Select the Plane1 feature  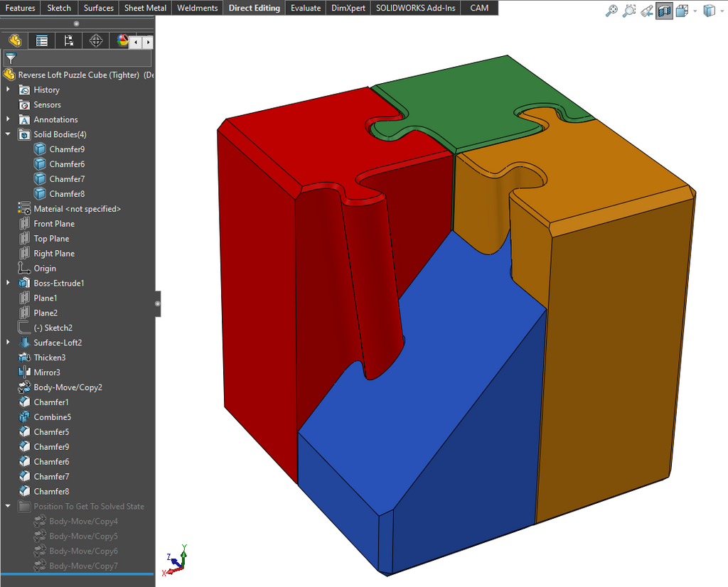point(38,298)
